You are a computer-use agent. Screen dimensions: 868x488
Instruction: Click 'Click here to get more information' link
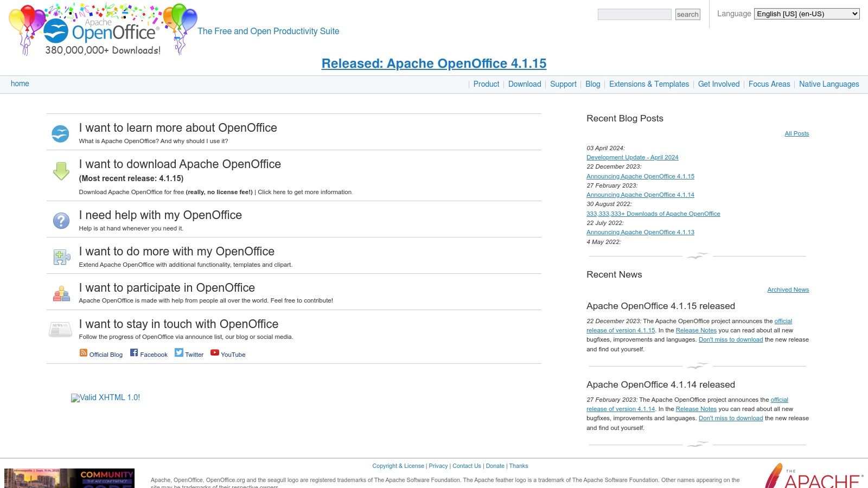tap(305, 192)
